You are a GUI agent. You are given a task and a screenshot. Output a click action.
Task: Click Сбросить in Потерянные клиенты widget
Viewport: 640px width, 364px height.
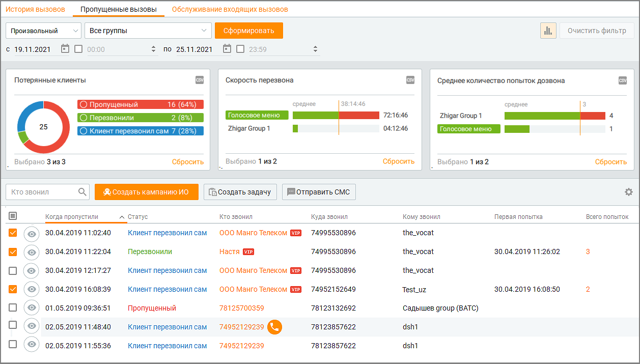point(188,162)
